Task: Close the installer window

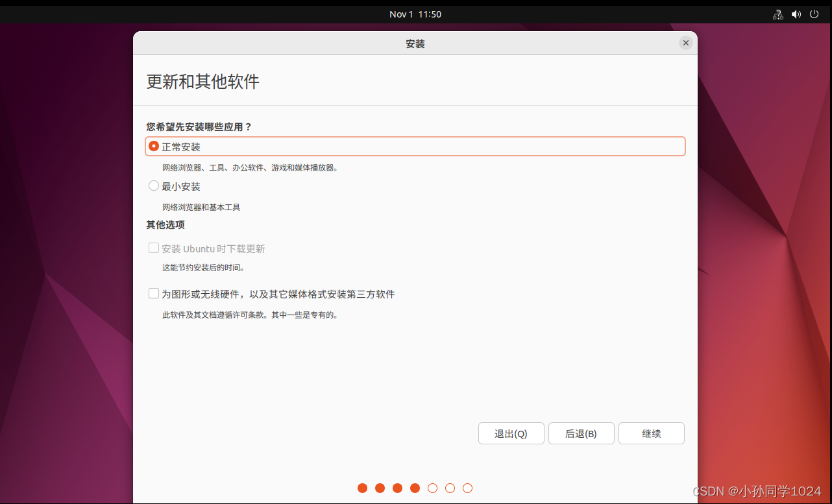Action: (x=685, y=43)
